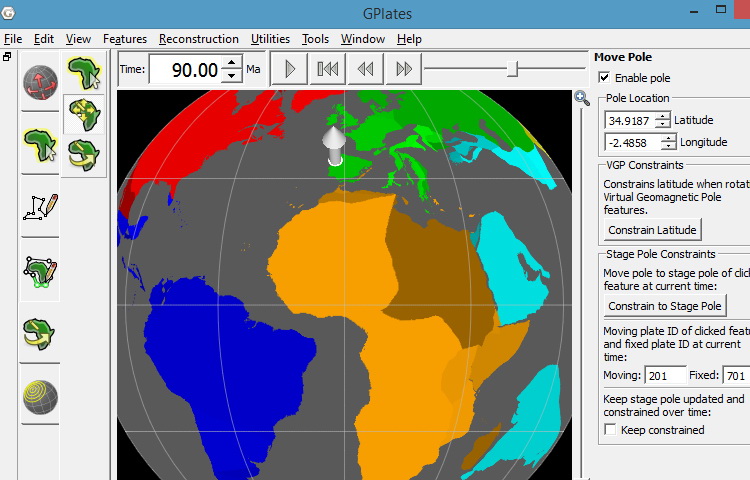Open the File menu

pos(13,39)
